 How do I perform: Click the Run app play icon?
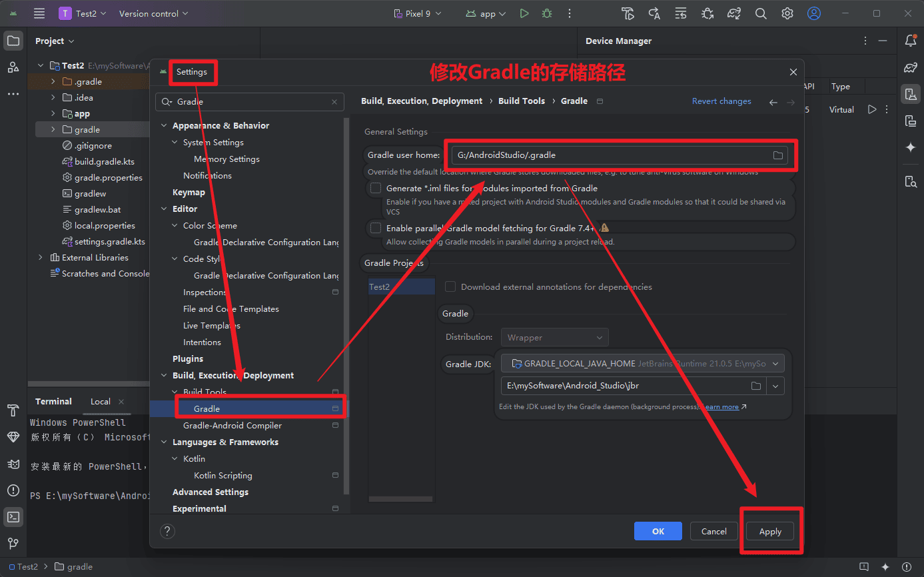coord(524,13)
